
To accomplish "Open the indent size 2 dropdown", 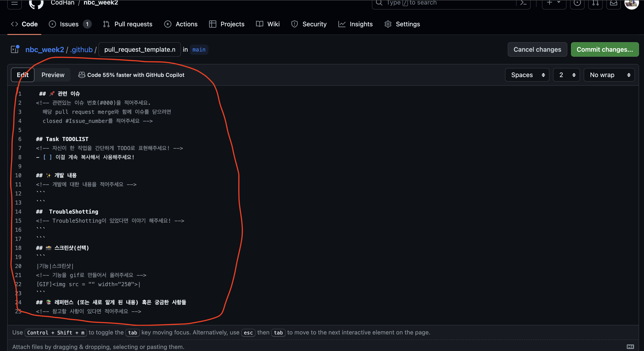I will click(x=566, y=75).
